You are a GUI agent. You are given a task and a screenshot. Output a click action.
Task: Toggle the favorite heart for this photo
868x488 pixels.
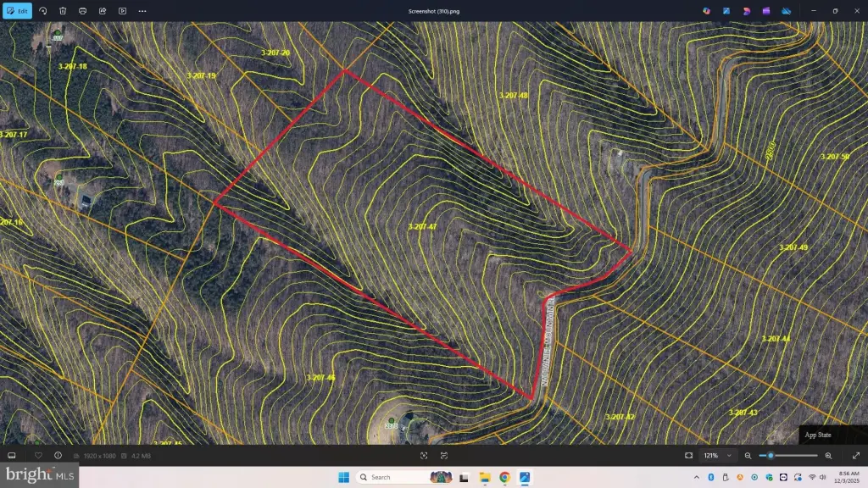pos(38,456)
